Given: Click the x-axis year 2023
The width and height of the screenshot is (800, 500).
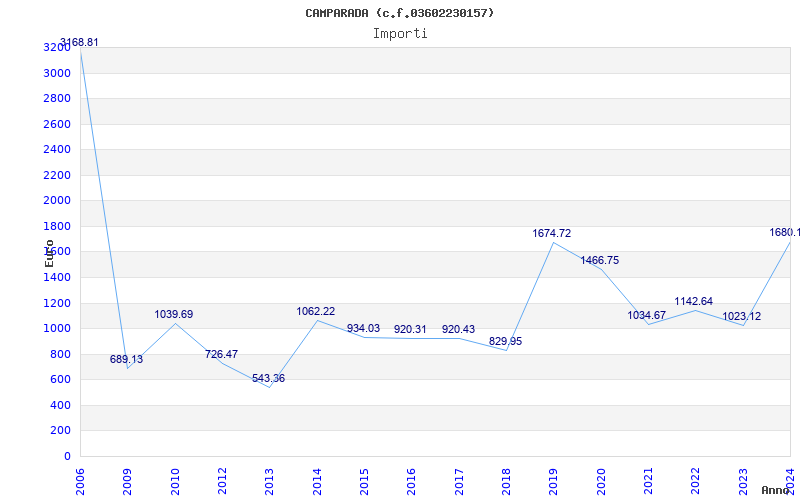Looking at the screenshot, I should point(743,482).
